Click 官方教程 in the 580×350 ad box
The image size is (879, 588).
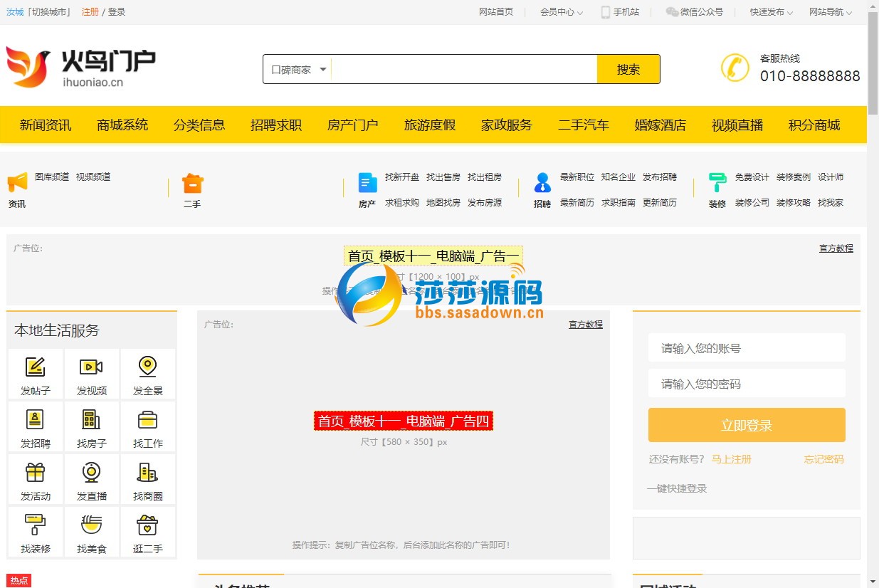pyautogui.click(x=586, y=325)
